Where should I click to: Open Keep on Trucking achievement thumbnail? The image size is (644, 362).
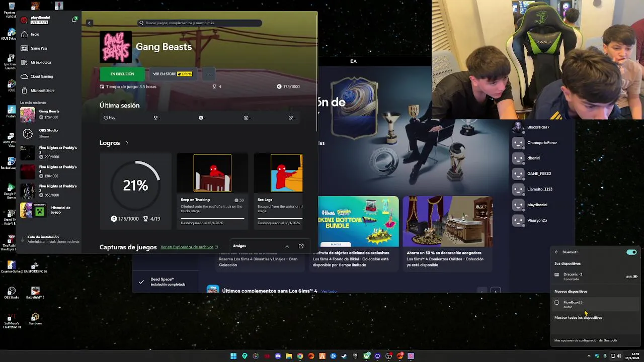tap(212, 173)
